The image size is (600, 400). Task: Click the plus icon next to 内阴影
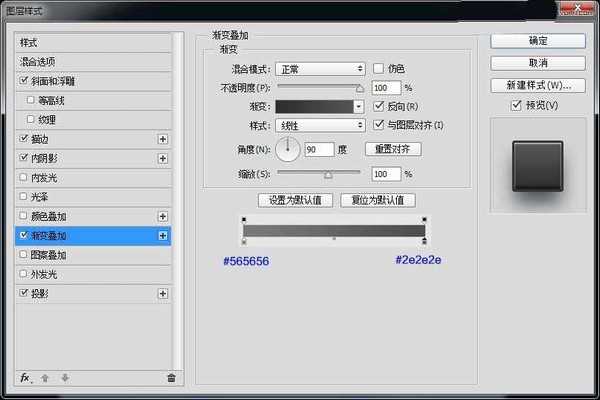pos(162,158)
